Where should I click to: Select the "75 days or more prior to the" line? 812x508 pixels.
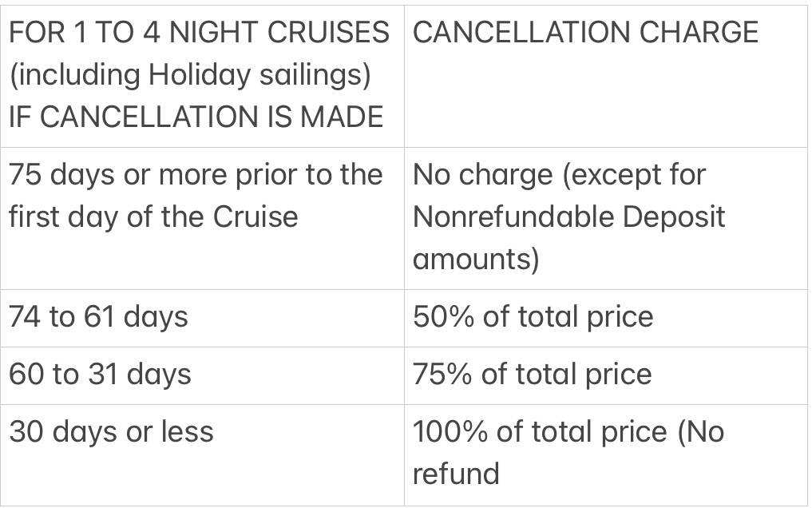coord(196,175)
